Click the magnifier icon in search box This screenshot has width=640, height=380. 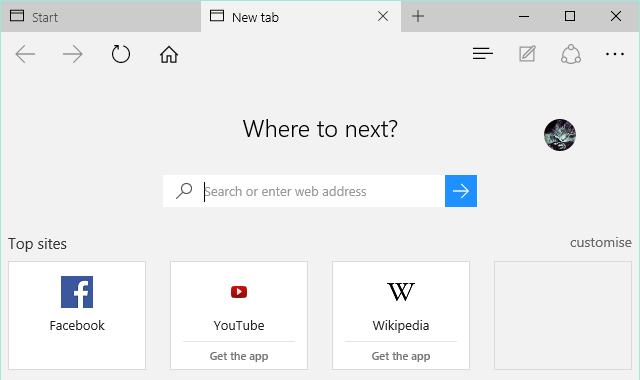coord(184,191)
